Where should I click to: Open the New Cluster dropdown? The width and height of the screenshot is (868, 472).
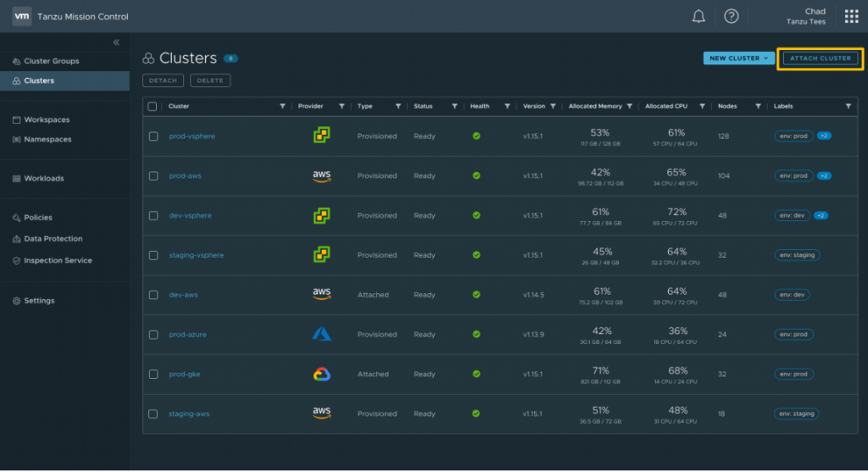(738, 58)
